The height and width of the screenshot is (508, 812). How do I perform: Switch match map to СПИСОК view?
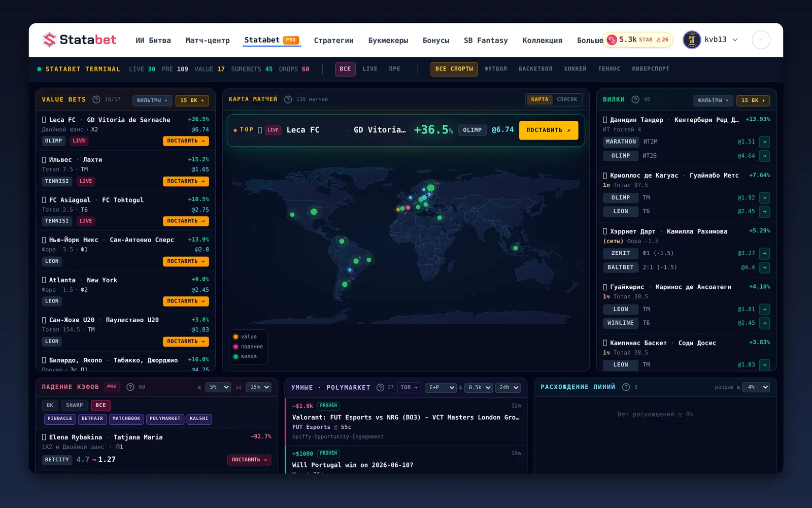click(x=566, y=99)
